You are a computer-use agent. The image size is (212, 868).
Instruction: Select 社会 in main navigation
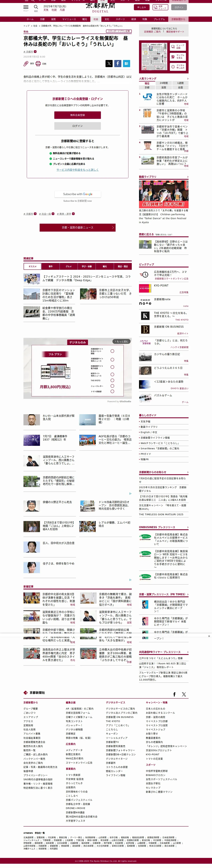96,19
